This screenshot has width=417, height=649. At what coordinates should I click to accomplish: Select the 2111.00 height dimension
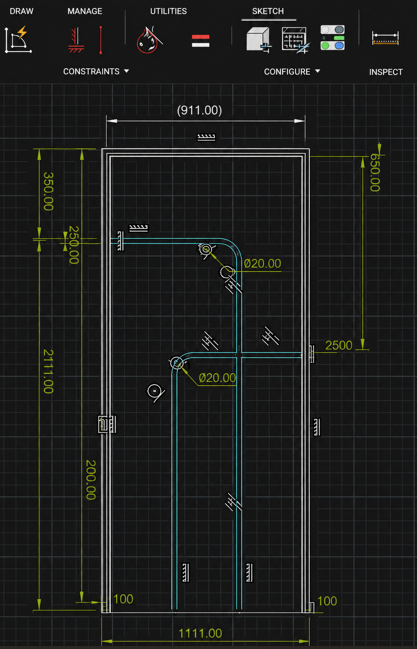pyautogui.click(x=48, y=371)
